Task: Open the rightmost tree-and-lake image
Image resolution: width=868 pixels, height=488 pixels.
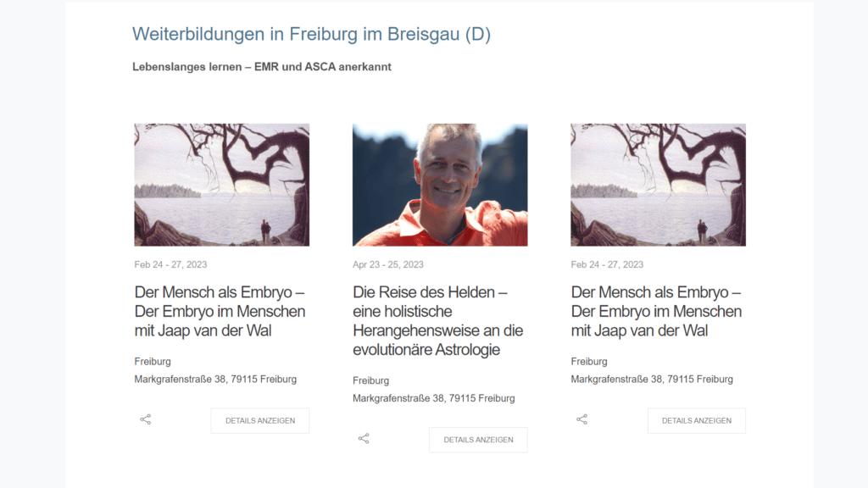Action: coord(658,185)
